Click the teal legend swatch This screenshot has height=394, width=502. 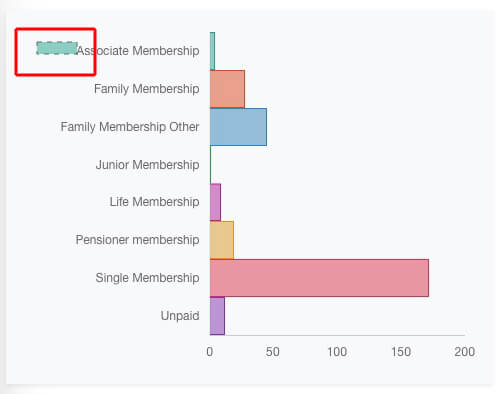(57, 48)
